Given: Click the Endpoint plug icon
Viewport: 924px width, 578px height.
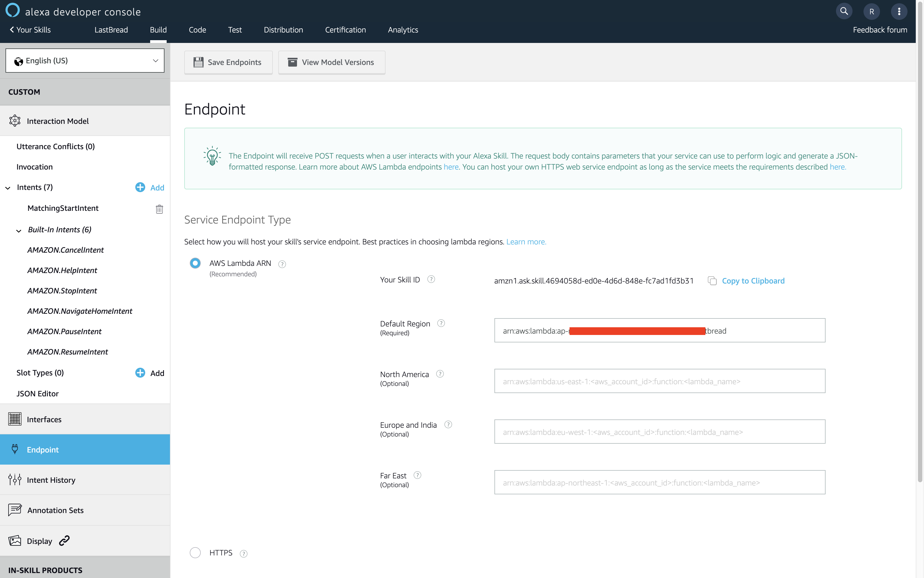Looking at the screenshot, I should click(15, 449).
